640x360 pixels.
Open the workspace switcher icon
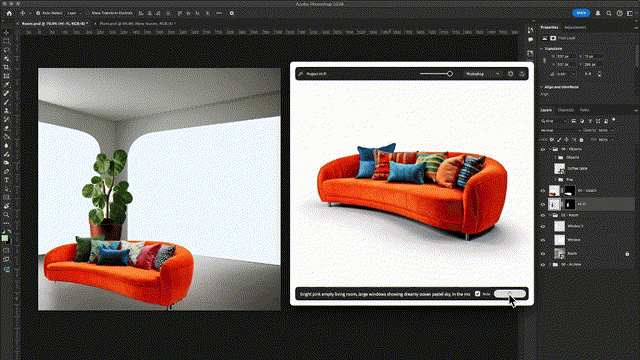point(630,13)
